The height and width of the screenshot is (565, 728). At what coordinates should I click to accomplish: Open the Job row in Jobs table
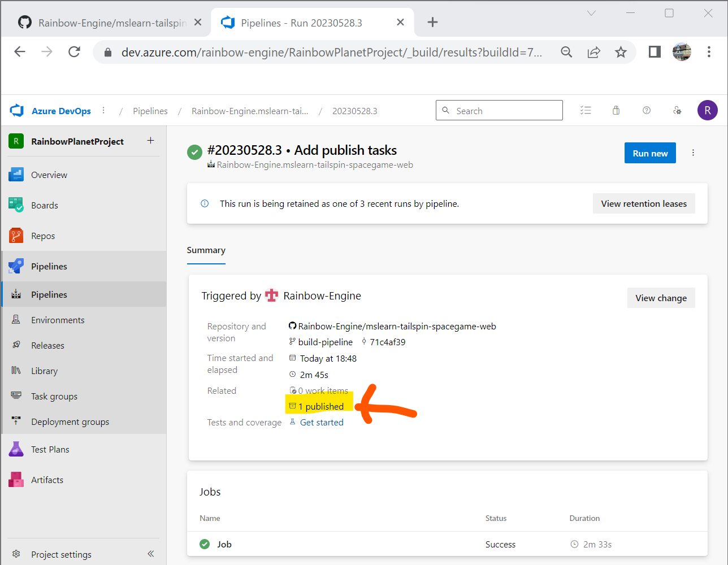[x=447, y=544]
